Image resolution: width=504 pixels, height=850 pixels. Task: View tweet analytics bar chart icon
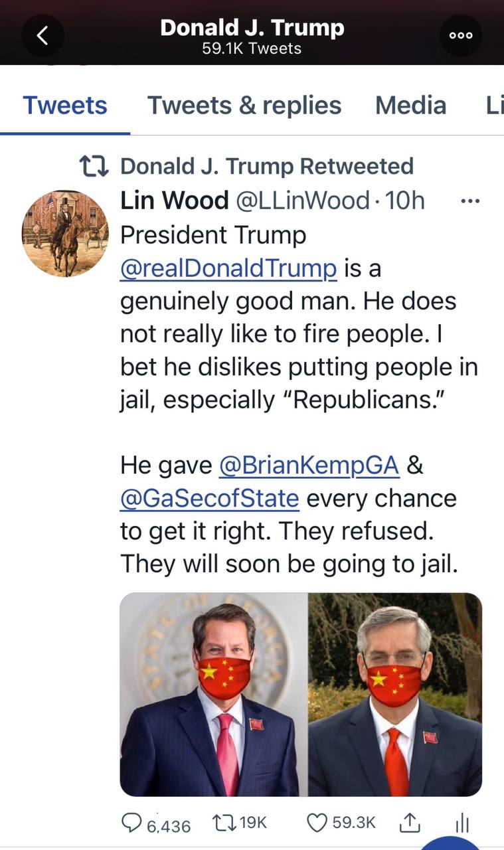point(462,824)
